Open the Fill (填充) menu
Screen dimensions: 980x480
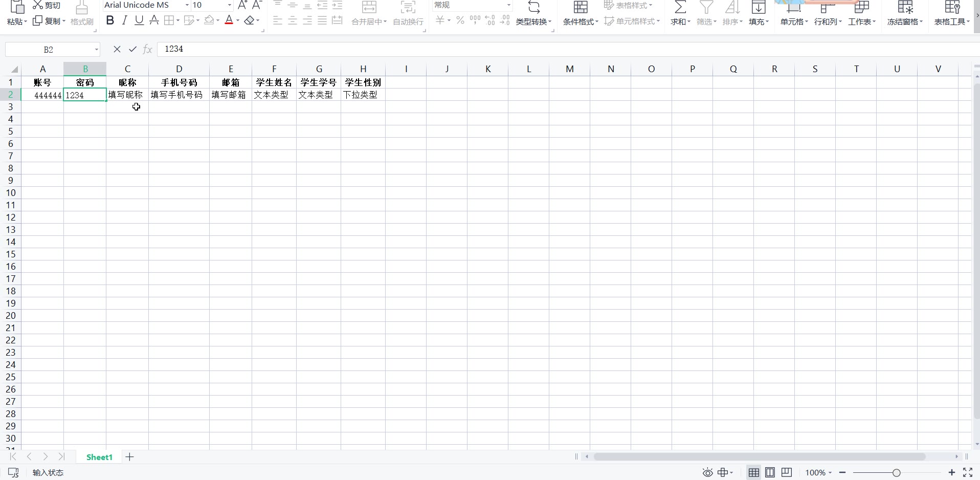[759, 14]
